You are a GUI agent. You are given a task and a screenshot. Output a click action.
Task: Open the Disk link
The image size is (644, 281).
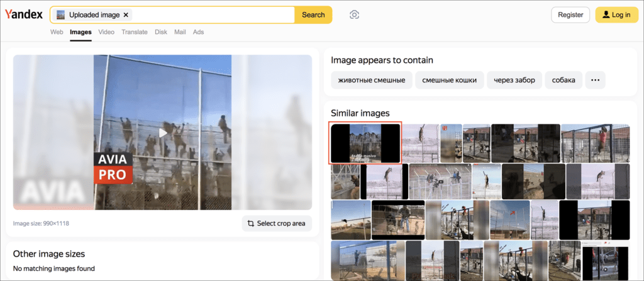click(x=161, y=32)
